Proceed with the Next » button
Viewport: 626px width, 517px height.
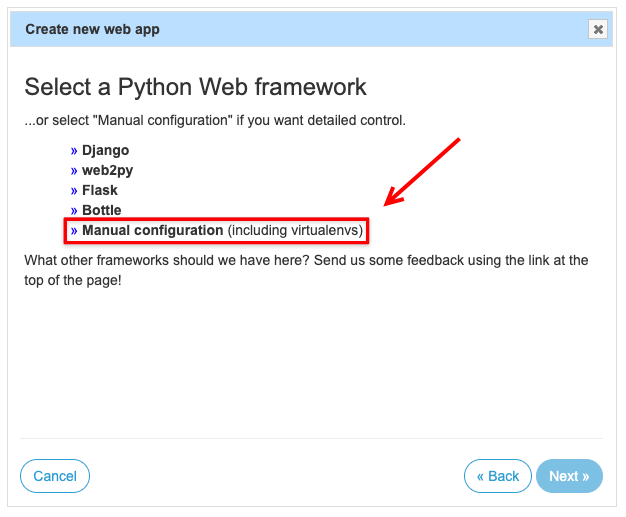point(569,476)
